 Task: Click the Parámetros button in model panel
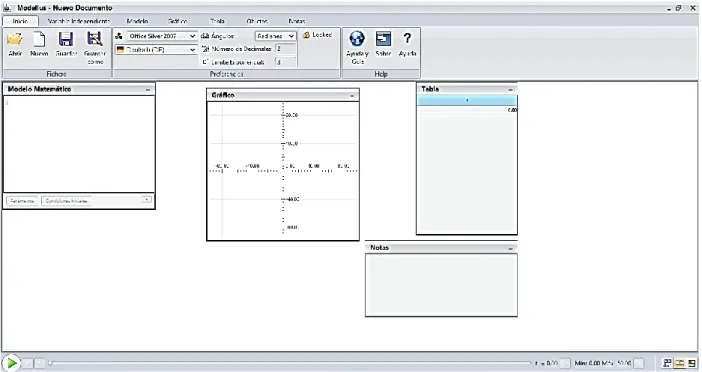point(22,201)
